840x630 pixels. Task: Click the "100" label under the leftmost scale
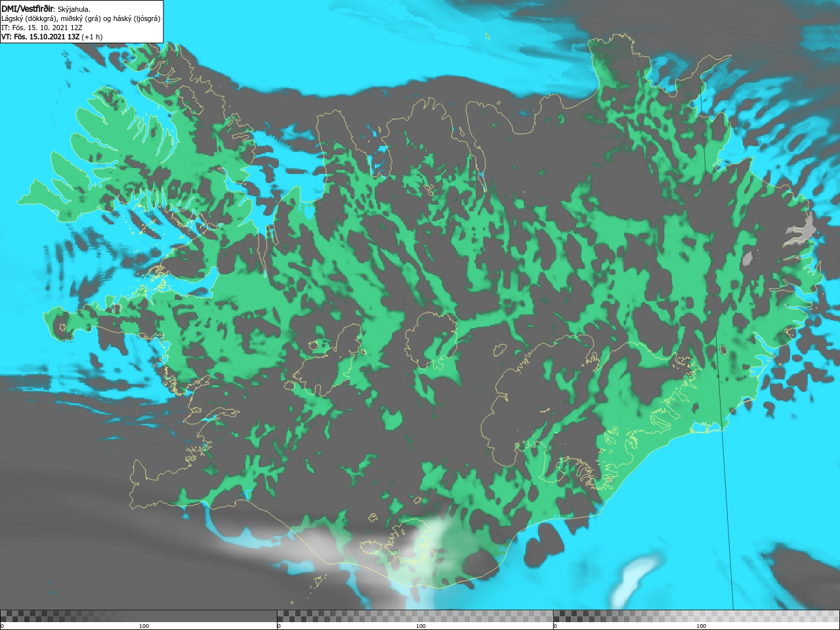coord(144,626)
